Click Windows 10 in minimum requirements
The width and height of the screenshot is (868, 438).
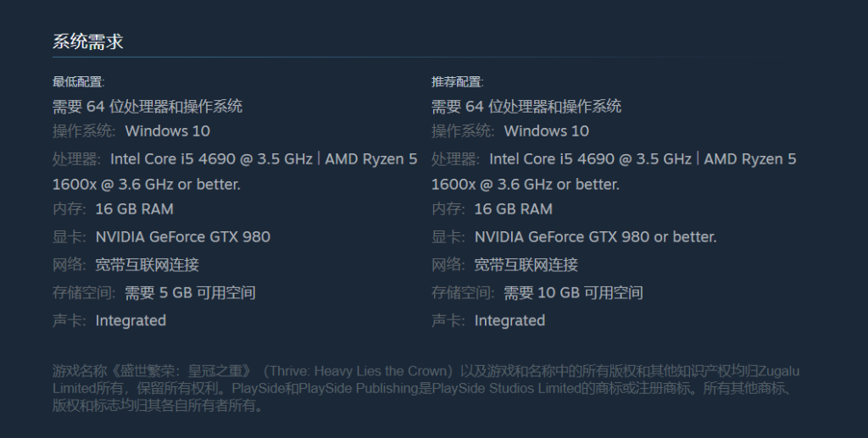click(x=168, y=131)
